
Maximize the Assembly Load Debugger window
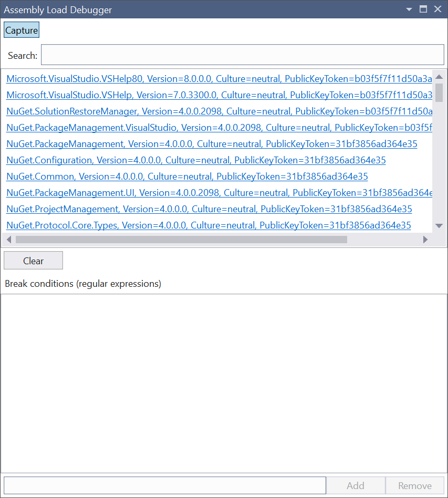click(x=423, y=9)
